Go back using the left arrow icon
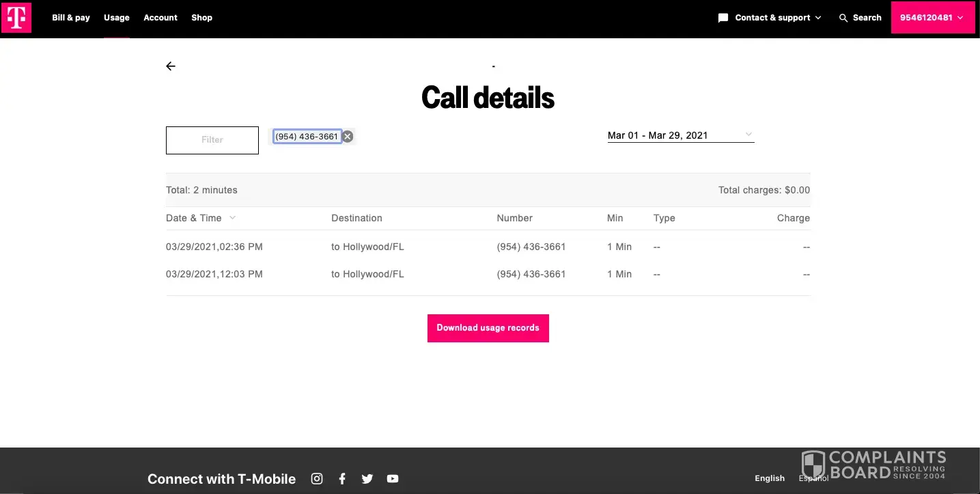This screenshot has height=494, width=980. pyautogui.click(x=171, y=66)
